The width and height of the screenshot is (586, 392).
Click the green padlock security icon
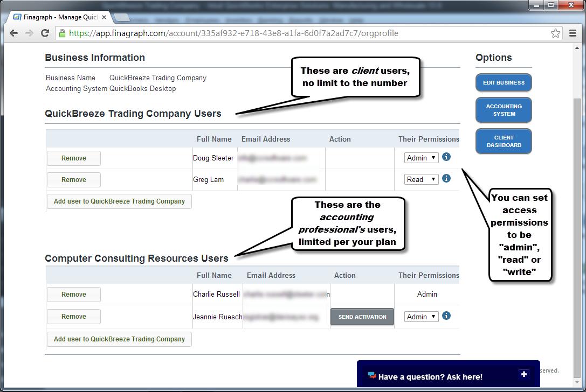(x=63, y=33)
